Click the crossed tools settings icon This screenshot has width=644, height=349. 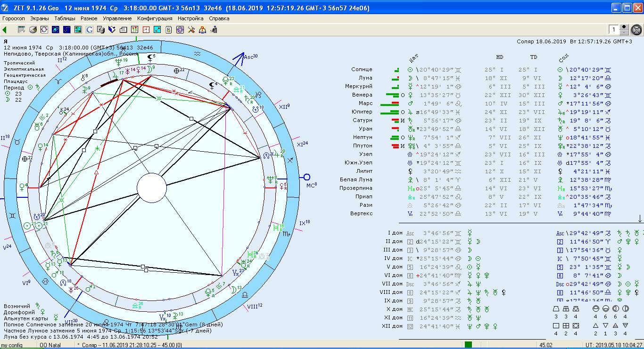tap(191, 30)
